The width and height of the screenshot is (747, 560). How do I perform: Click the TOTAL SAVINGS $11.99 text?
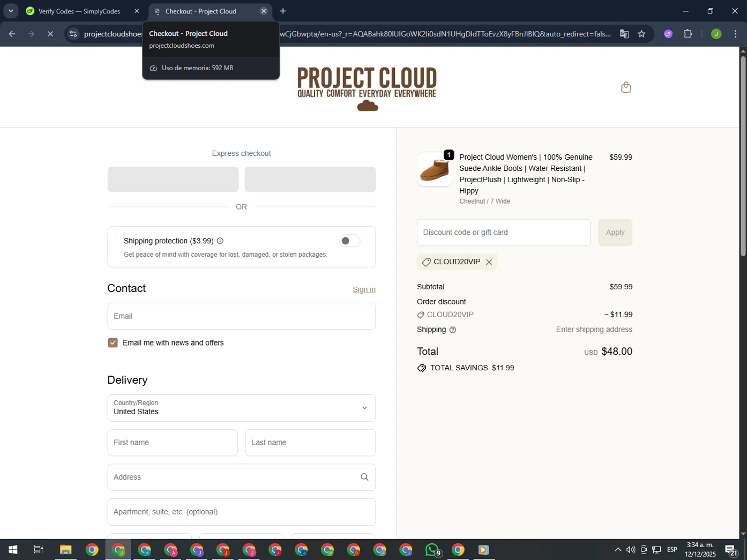click(472, 368)
